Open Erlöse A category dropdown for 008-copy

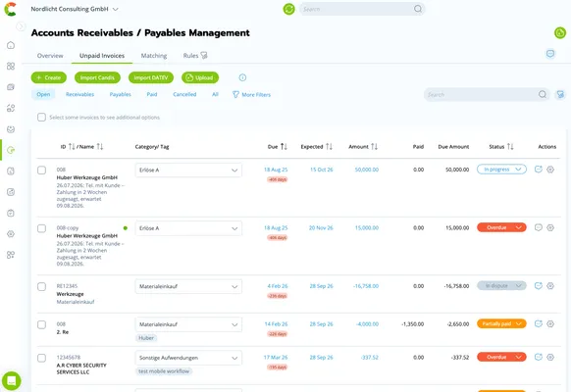coord(188,228)
